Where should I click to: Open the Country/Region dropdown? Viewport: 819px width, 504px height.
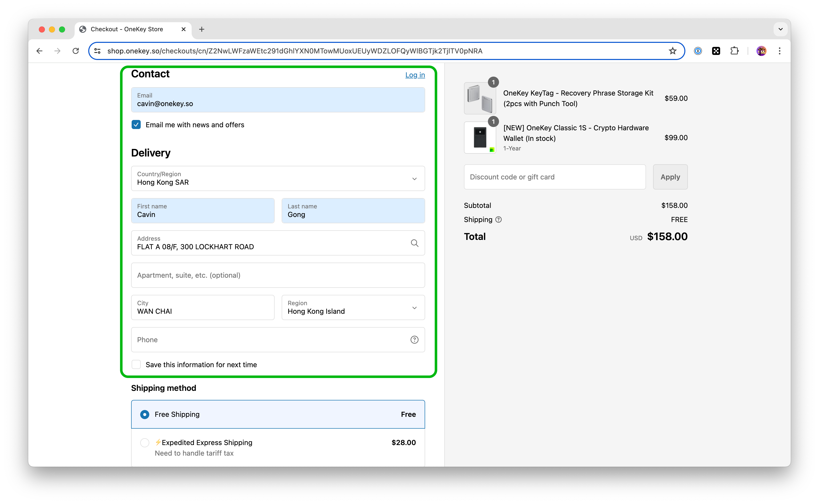(x=278, y=179)
